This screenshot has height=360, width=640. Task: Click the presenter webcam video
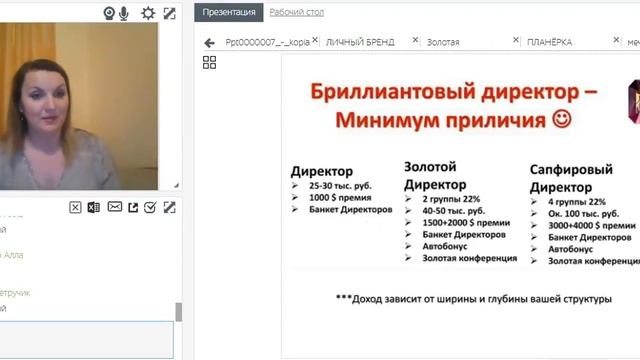tap(79, 106)
